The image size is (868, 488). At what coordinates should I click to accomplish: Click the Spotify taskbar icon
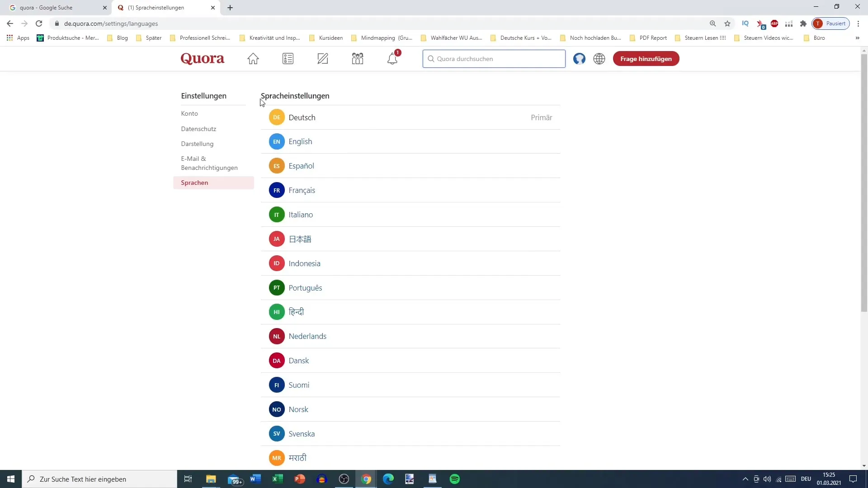(455, 479)
